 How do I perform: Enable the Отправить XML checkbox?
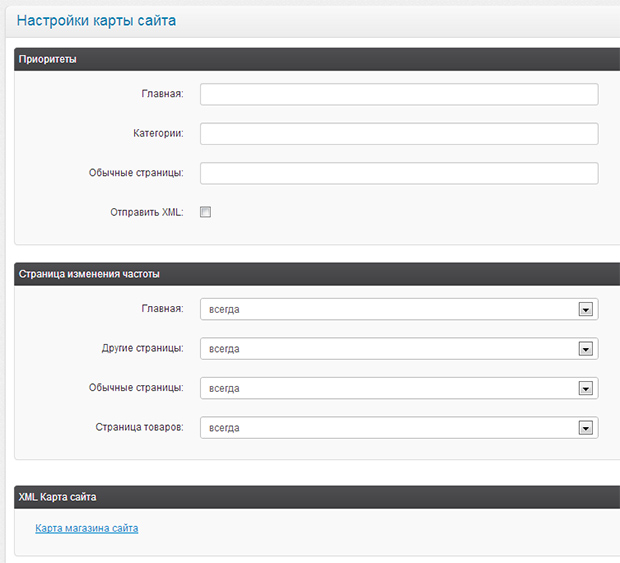205,212
